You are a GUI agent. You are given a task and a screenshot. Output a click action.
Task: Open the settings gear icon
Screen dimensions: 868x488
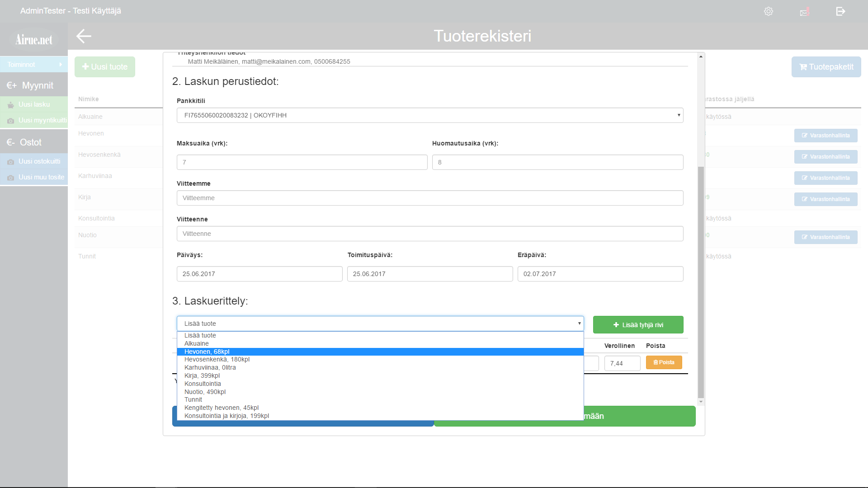pos(769,11)
